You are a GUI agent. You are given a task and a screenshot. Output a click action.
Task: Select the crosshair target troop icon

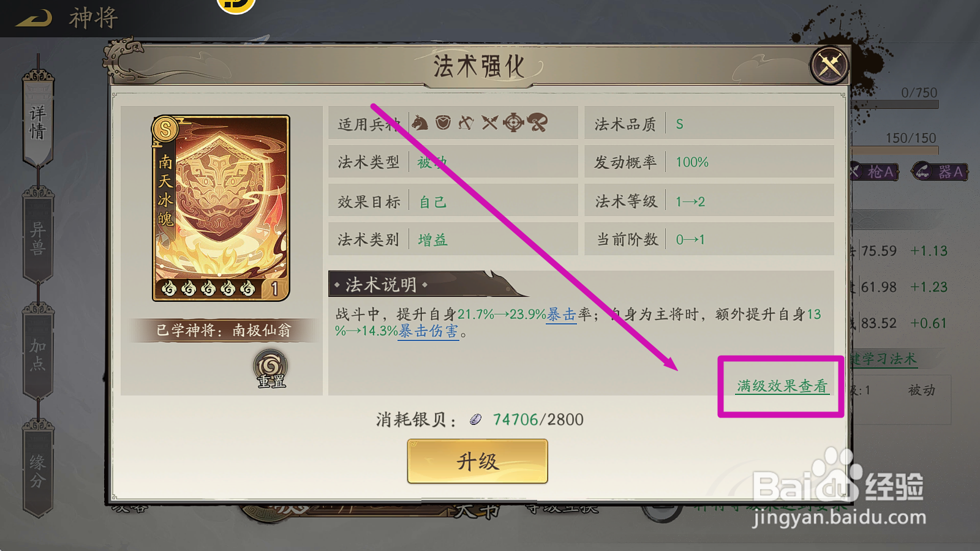pyautogui.click(x=513, y=123)
